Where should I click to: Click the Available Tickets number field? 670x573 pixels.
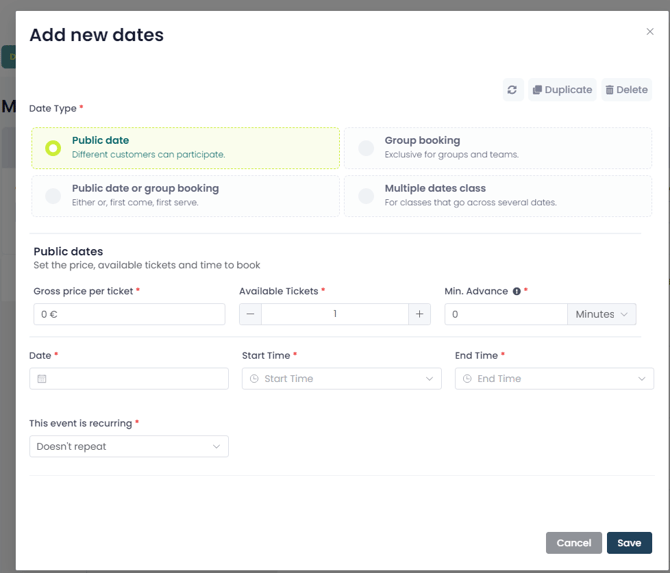(x=335, y=314)
